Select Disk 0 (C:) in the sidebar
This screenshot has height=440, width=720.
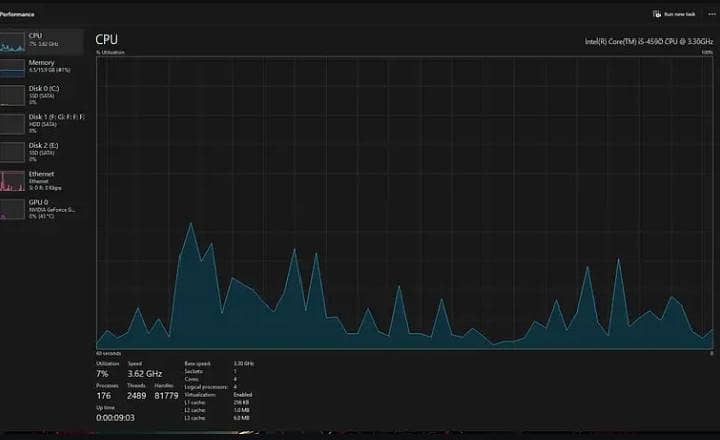click(x=42, y=95)
